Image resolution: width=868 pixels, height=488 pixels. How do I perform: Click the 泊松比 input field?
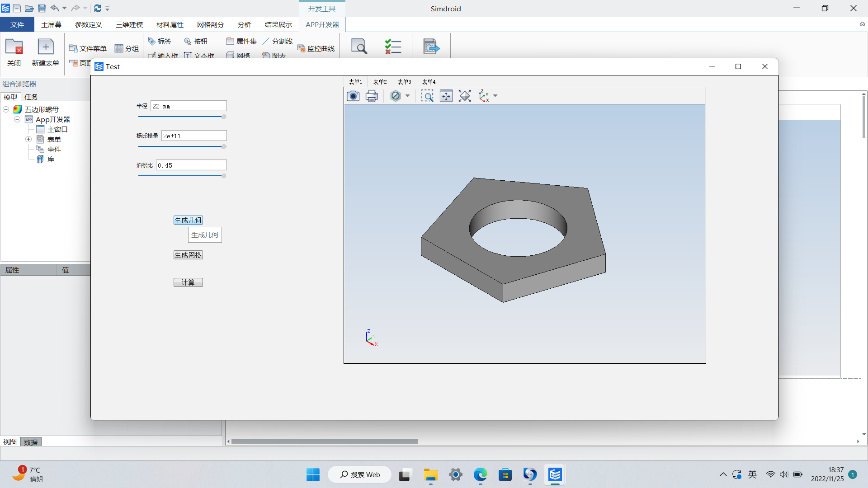click(x=191, y=165)
